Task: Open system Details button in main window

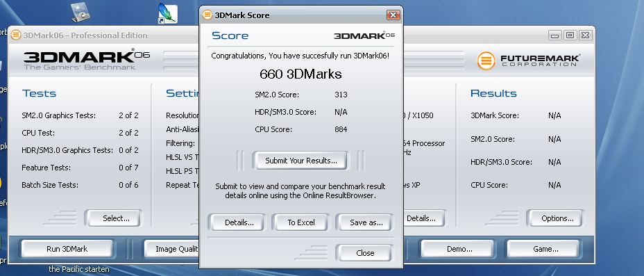Action: pyautogui.click(x=425, y=218)
